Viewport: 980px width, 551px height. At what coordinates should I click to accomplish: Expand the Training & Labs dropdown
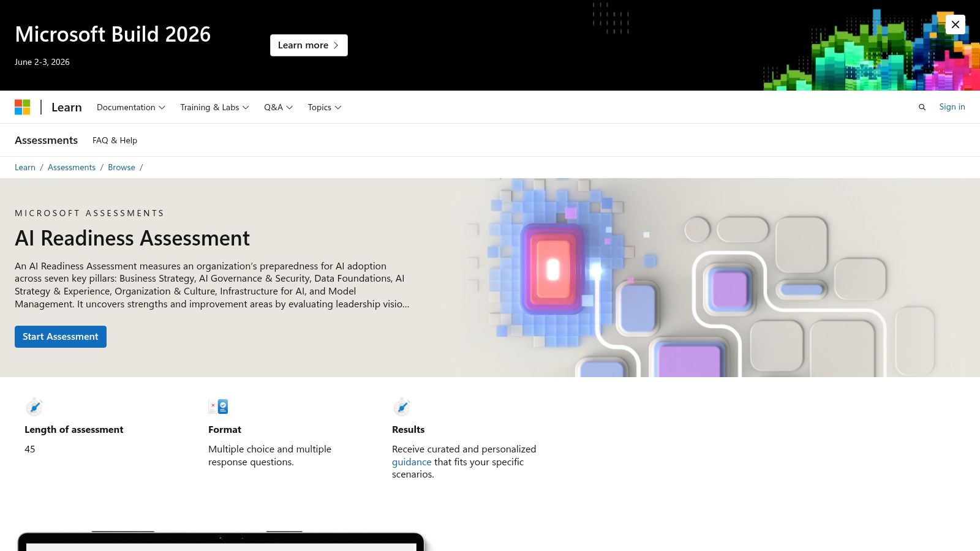tap(214, 107)
